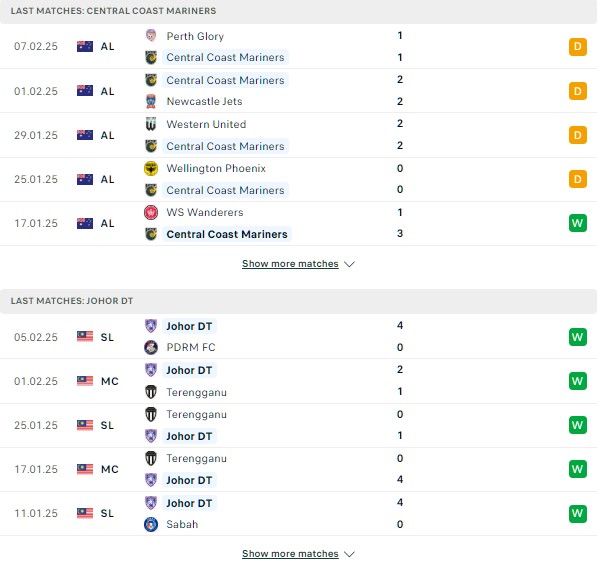Click Malaysia flag on 05.02.25 row

tap(85, 337)
